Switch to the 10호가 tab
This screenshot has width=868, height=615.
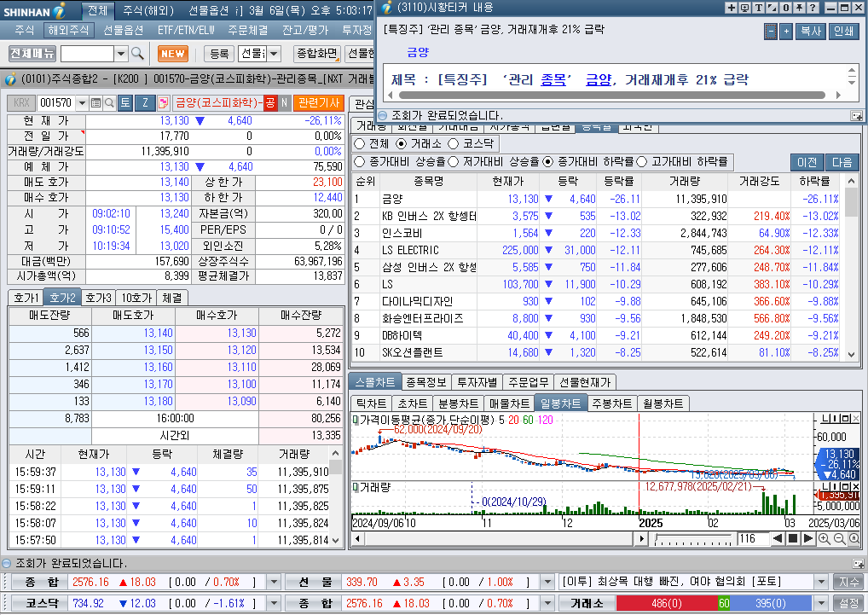click(136, 298)
